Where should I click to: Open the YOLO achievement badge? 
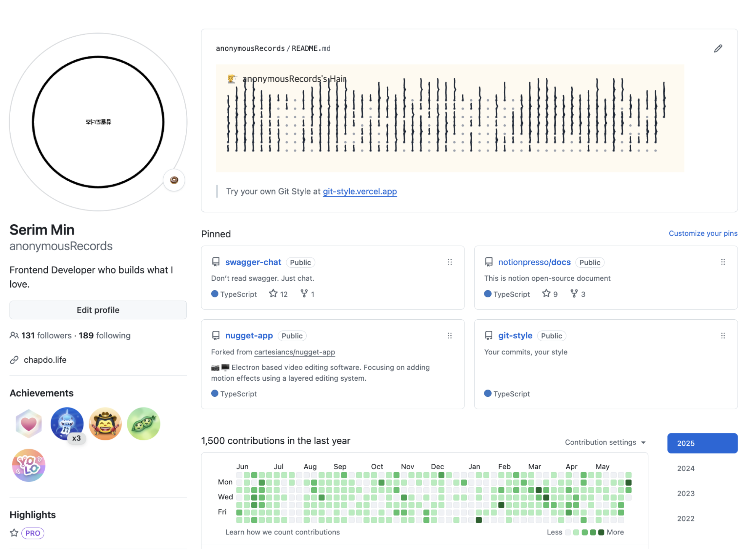[x=29, y=465]
